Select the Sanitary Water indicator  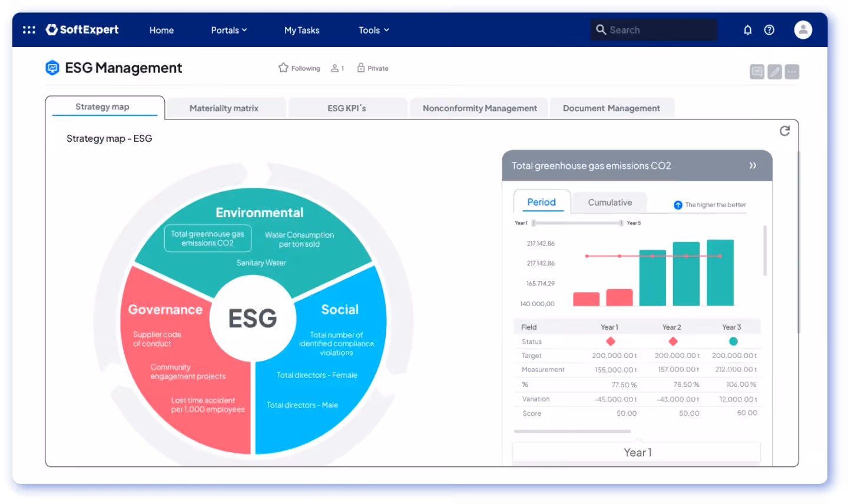tap(261, 263)
